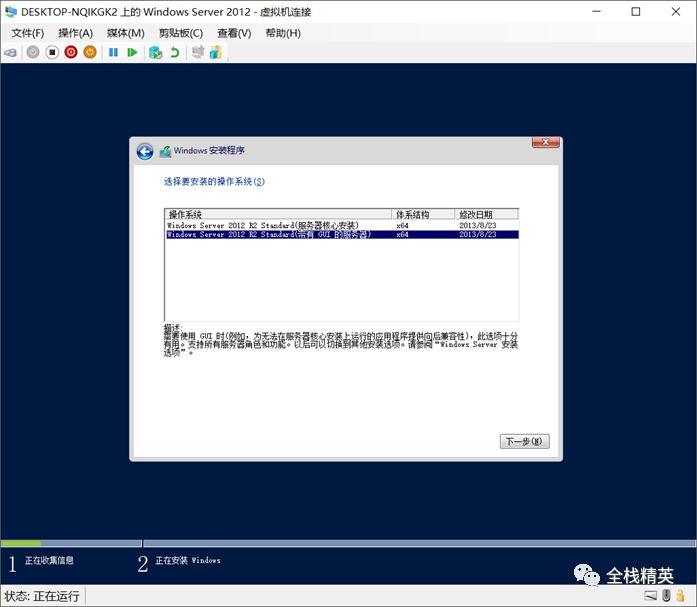Close the Windows 安装程序 dialog
Screen dimensions: 697x607
click(546, 142)
